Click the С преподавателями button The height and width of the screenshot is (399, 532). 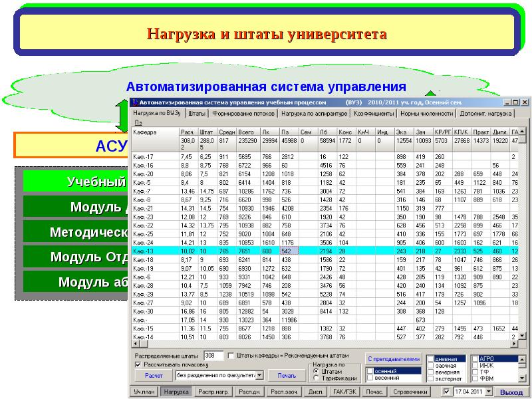(393, 358)
